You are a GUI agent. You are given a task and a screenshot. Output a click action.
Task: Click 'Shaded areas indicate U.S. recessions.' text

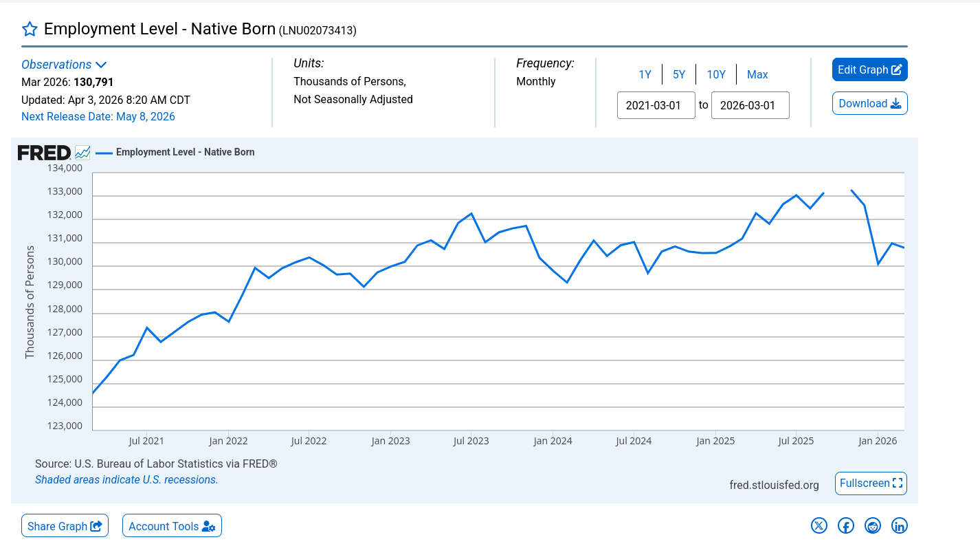(x=126, y=480)
